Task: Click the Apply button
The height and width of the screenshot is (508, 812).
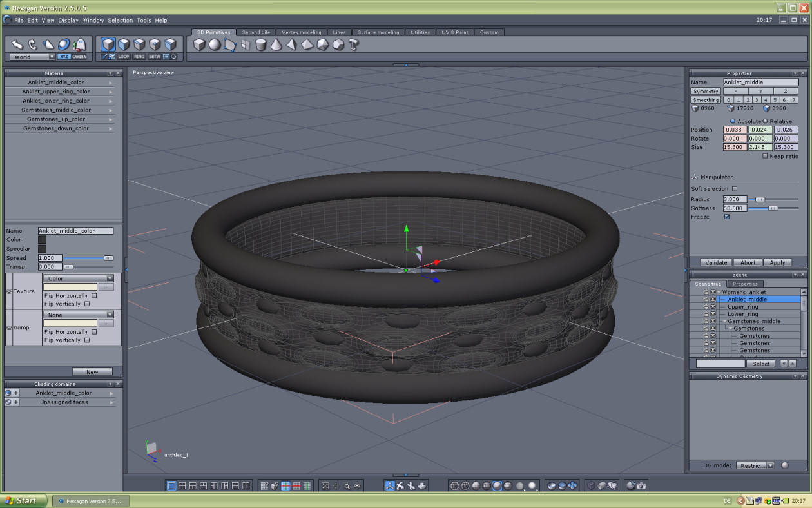Action: point(778,262)
